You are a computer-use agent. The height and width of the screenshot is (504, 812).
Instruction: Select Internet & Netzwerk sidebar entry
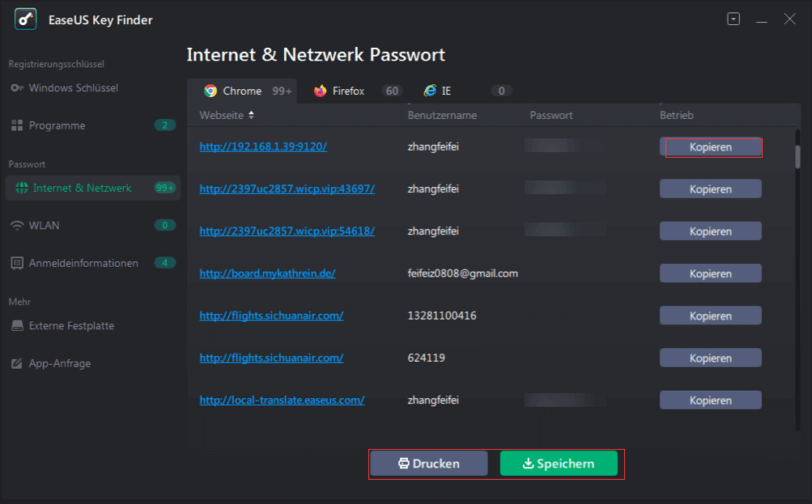coord(93,188)
